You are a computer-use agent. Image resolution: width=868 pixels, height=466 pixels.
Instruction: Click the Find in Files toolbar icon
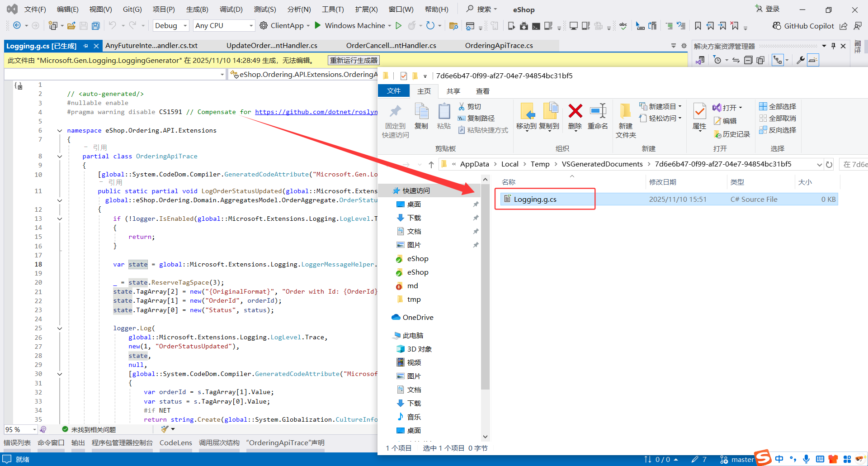453,26
